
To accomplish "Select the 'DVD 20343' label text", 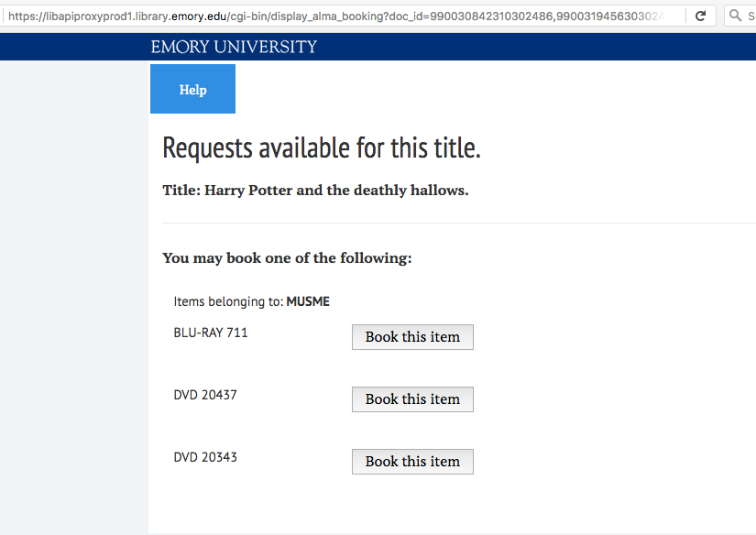I will [205, 457].
